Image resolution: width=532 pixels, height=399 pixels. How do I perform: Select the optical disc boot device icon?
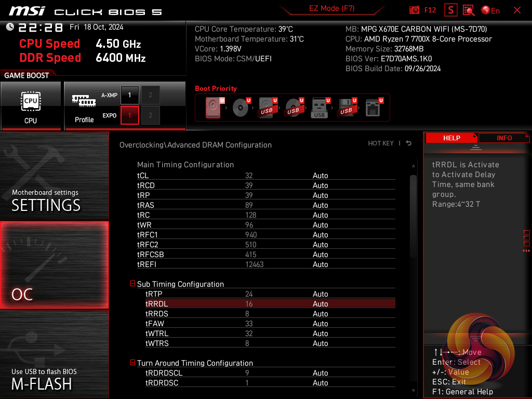(x=241, y=108)
